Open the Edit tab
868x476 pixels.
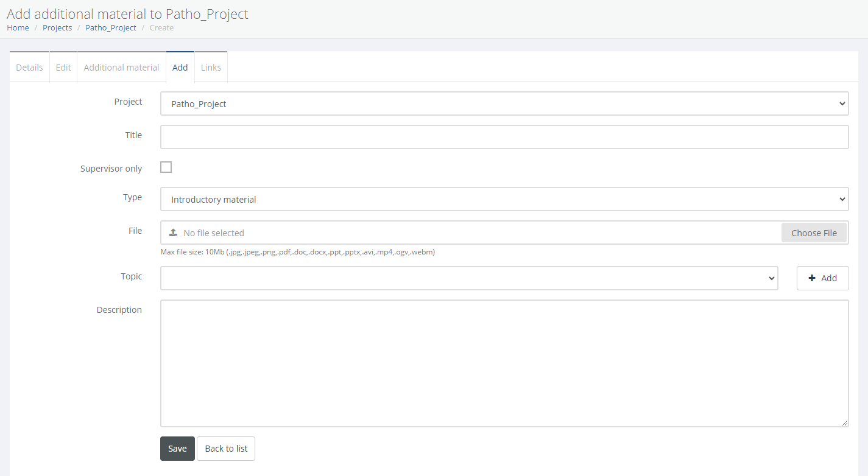pyautogui.click(x=63, y=68)
